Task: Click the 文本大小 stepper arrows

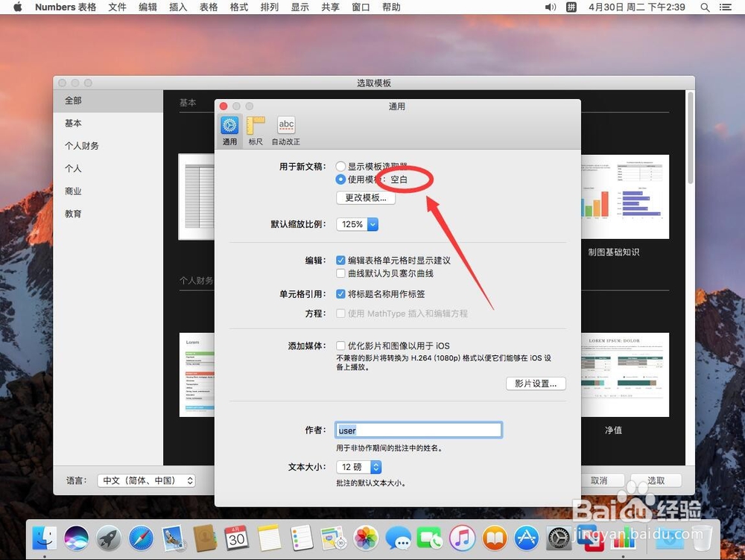Action: click(376, 467)
